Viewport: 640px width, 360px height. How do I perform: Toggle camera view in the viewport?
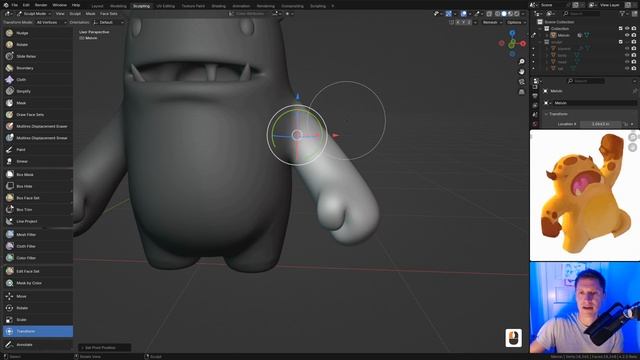(x=521, y=82)
